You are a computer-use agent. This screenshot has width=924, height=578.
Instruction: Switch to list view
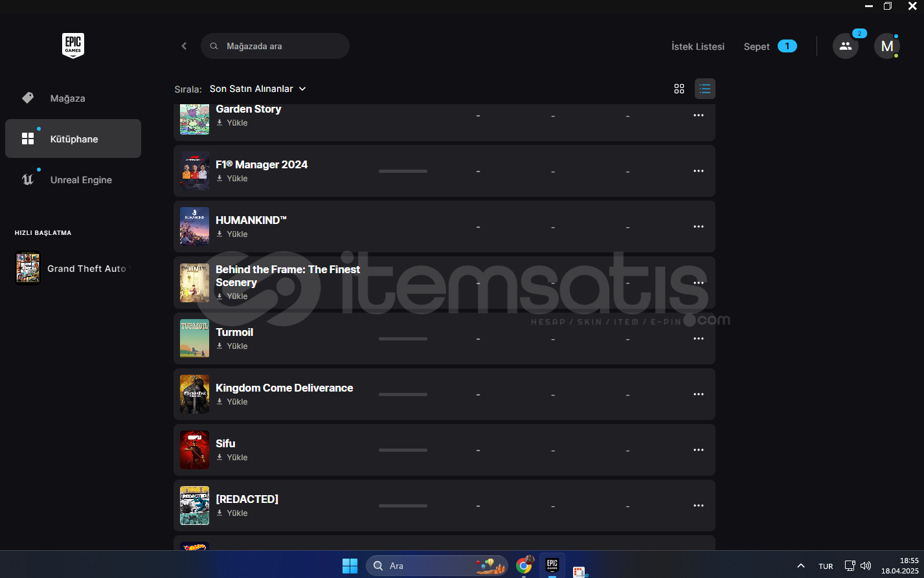click(x=705, y=89)
